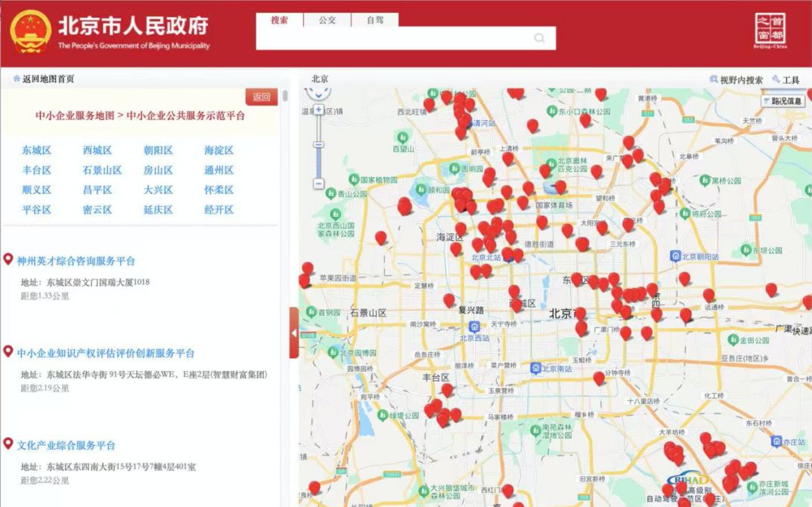Click the search magnifier icon
Image resolution: width=812 pixels, height=507 pixels.
539,39
